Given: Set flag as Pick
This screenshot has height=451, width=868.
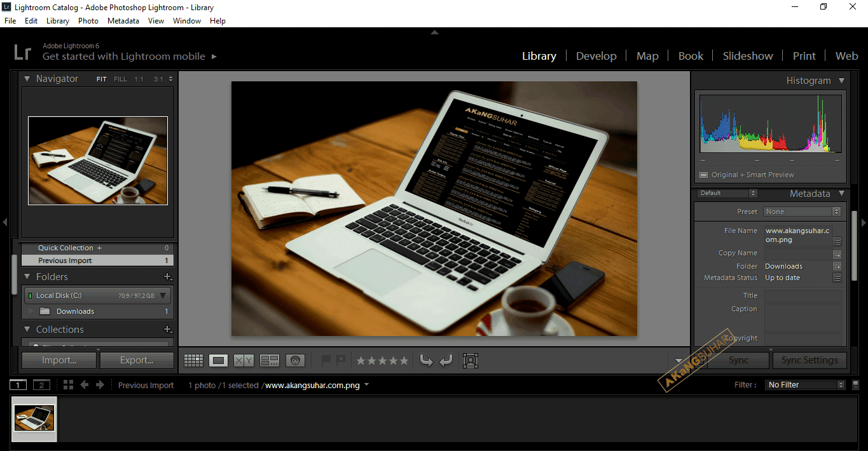Looking at the screenshot, I should [326, 360].
